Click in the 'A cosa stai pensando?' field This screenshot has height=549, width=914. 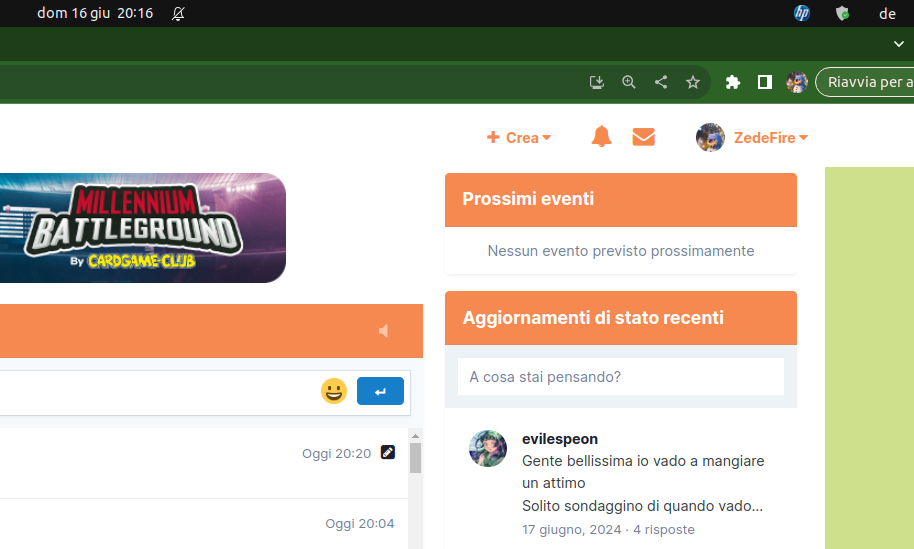pos(621,376)
